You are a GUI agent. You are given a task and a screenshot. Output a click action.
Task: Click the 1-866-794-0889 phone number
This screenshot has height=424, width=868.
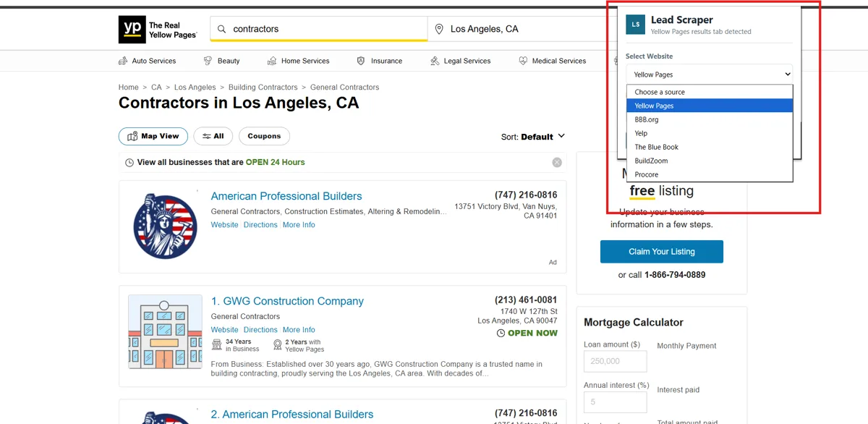click(x=675, y=275)
